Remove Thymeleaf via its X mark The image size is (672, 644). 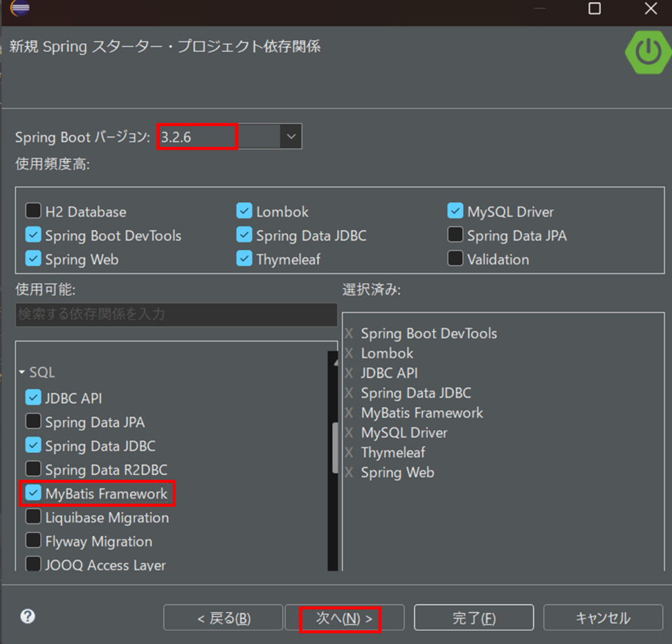click(349, 452)
